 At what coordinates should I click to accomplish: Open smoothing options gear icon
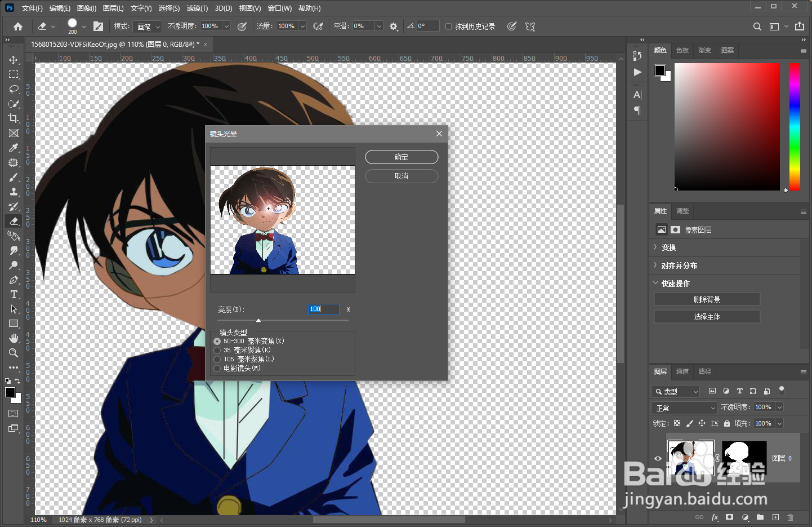[x=394, y=26]
